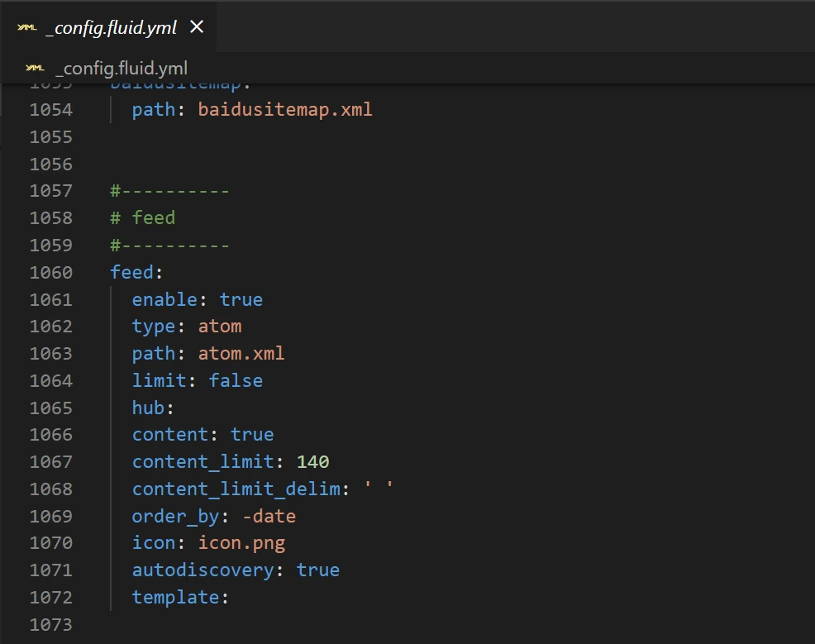Click the YAML icon in the breadcrumb bar
The image size is (815, 644).
coord(34,68)
